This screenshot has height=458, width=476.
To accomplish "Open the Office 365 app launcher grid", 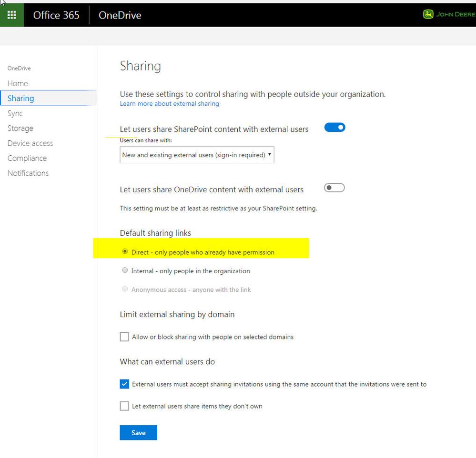I will coord(11,15).
